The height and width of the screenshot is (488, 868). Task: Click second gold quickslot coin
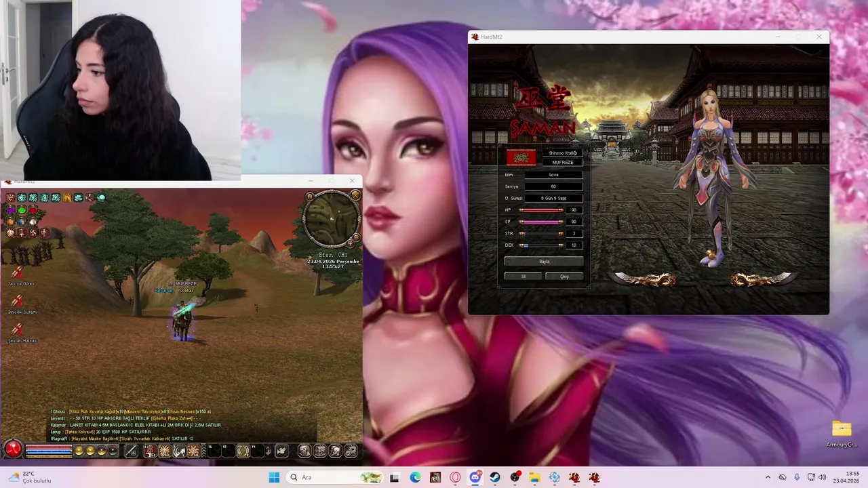pyautogui.click(x=90, y=451)
